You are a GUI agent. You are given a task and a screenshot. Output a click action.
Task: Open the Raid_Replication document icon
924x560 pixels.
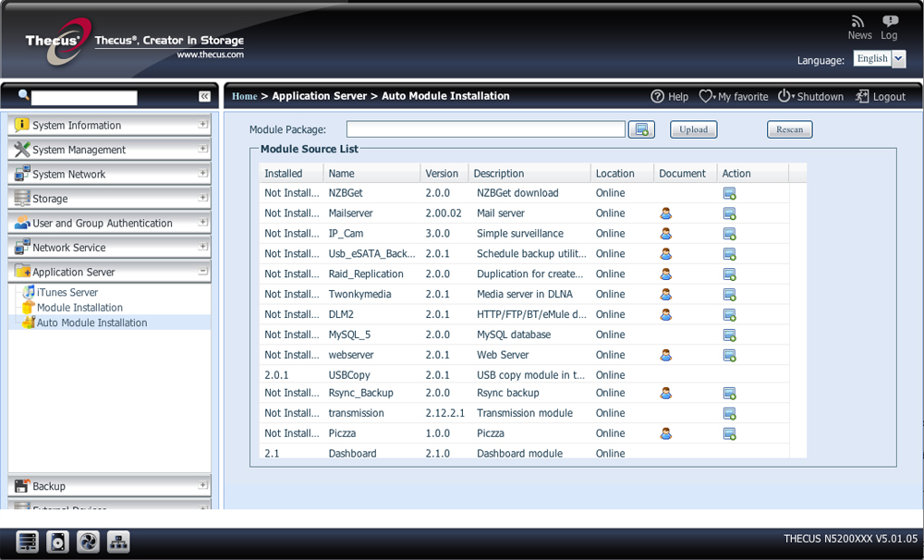pyautogui.click(x=666, y=274)
